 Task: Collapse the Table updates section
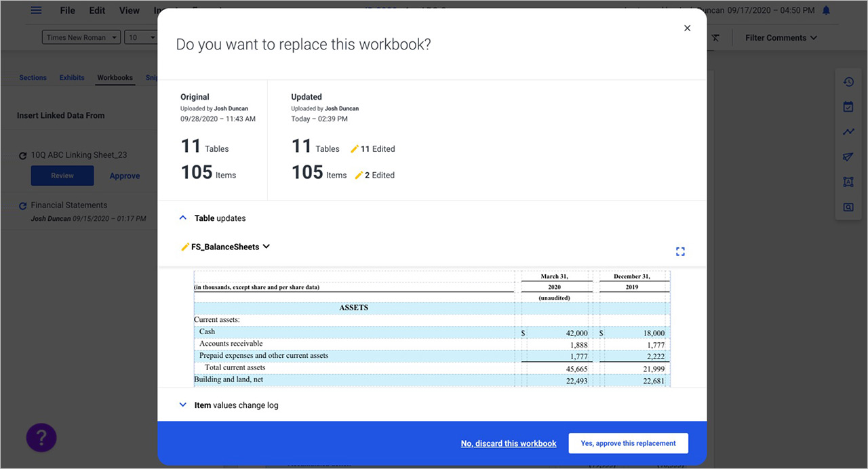coord(182,218)
